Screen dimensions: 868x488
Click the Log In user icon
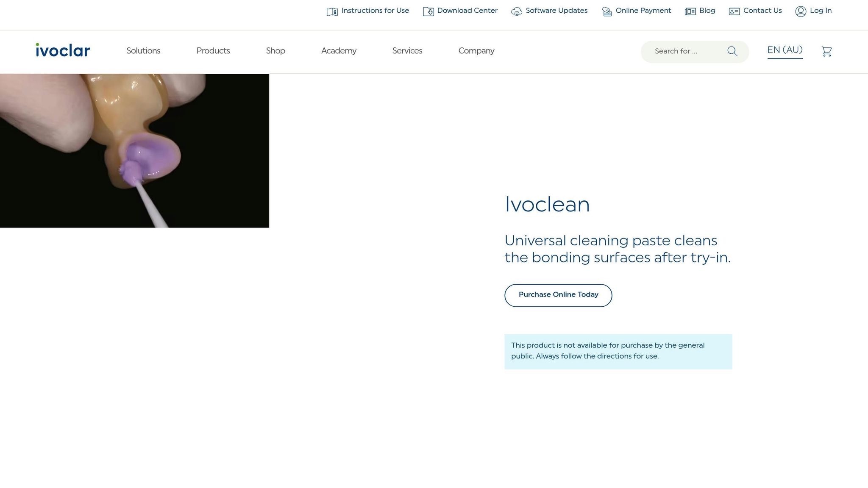(x=801, y=11)
